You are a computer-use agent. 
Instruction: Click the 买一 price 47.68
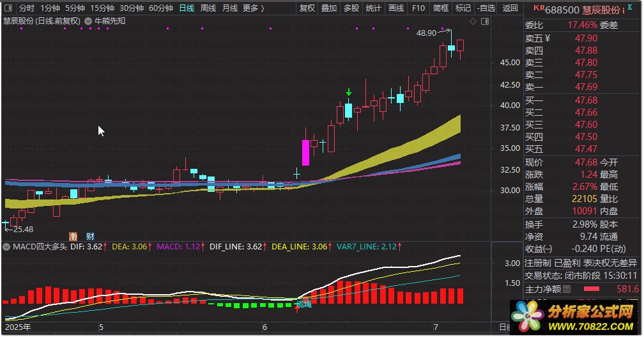pyautogui.click(x=586, y=100)
